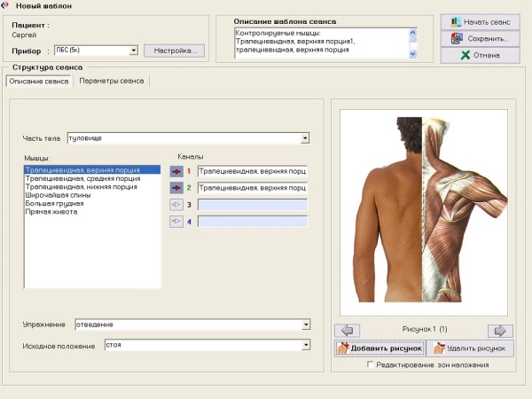532x399 pixels.
Task: Open the Прибор device dropdown
Action: point(134,51)
